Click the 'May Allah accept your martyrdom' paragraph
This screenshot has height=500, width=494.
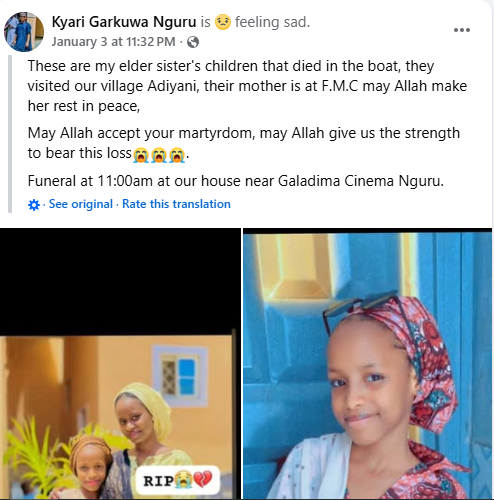click(244, 143)
